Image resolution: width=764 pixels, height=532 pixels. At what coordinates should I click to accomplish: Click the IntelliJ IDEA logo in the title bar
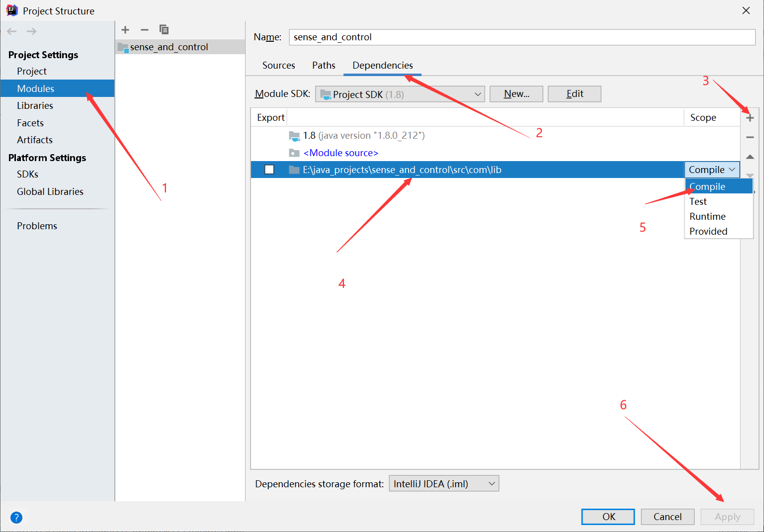pyautogui.click(x=12, y=10)
